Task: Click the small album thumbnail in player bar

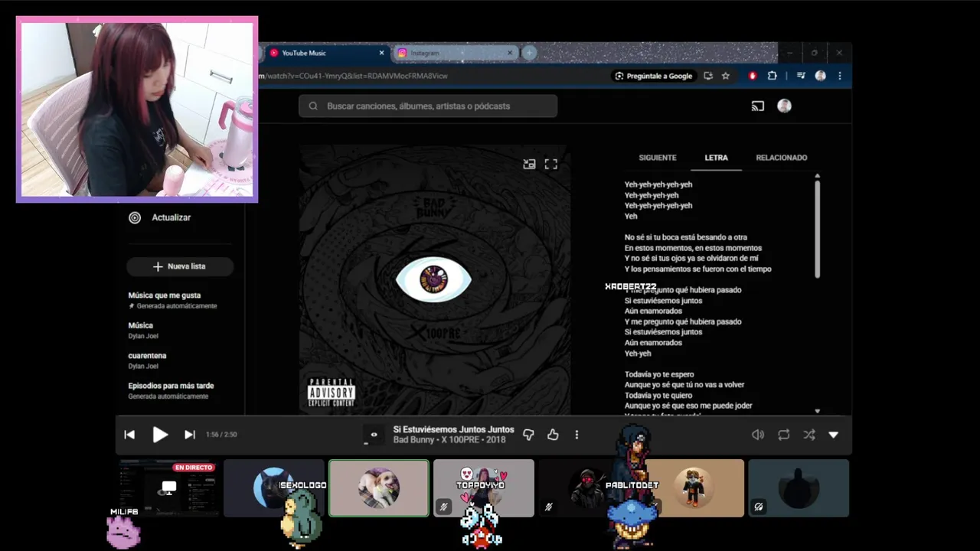Action: 374,435
